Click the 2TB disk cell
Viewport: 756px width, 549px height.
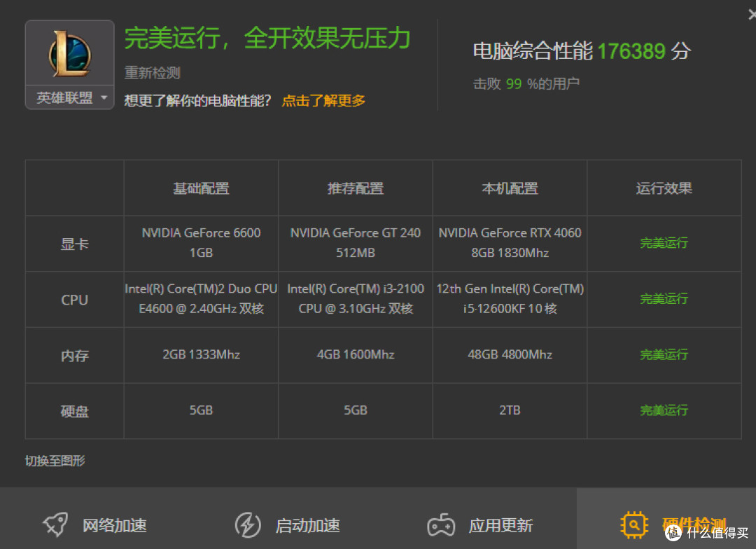coord(510,410)
